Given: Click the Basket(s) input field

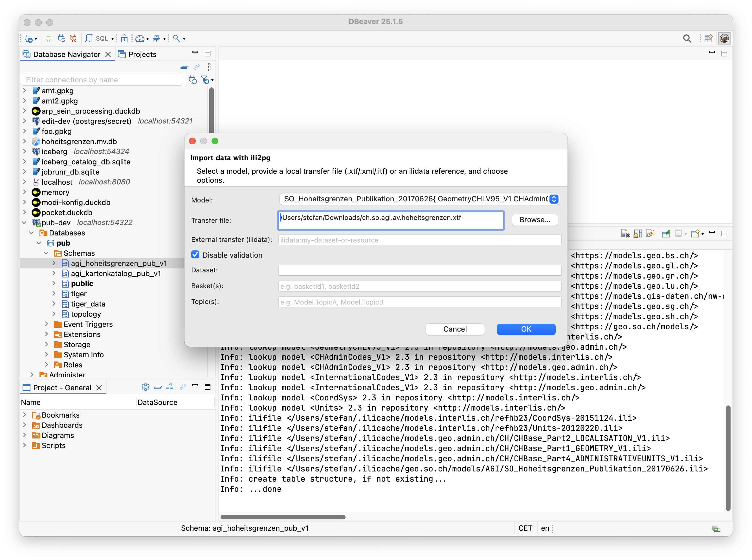Looking at the screenshot, I should coord(420,286).
